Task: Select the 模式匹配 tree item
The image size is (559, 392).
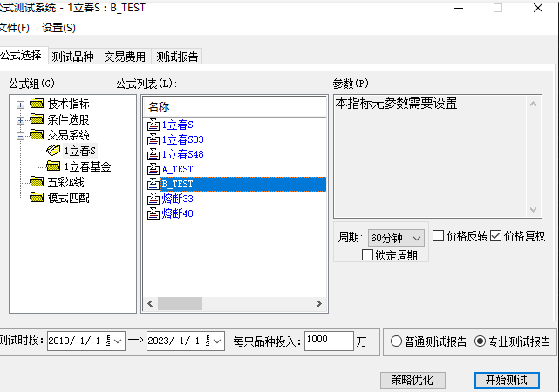Action: click(x=68, y=198)
